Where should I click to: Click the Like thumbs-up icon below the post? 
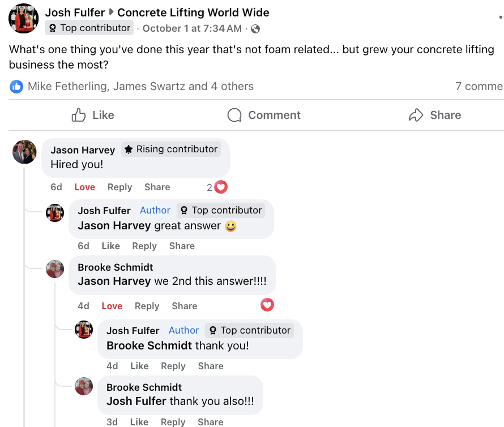(79, 115)
